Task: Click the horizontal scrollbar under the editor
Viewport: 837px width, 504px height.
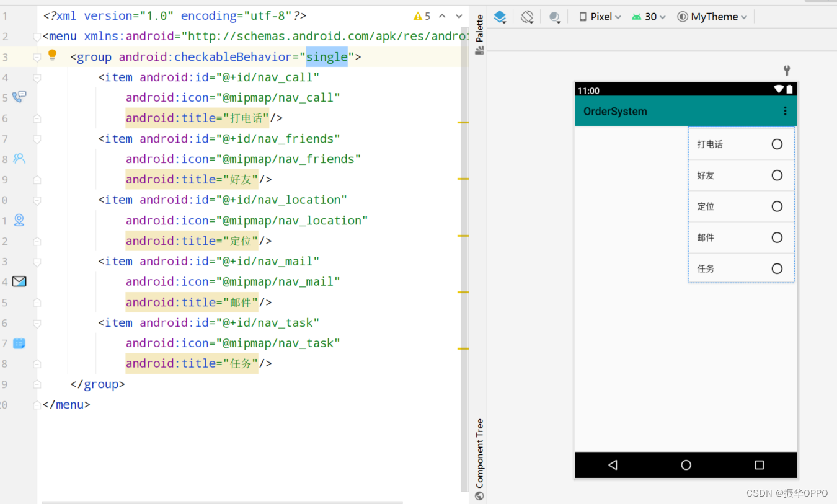Action: click(x=222, y=502)
